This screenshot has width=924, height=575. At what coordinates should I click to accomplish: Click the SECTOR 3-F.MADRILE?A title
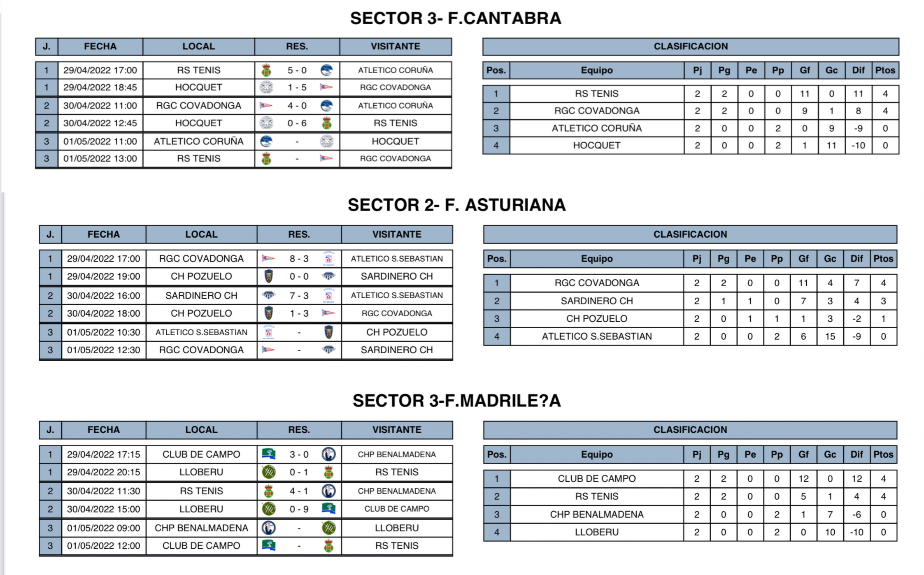456,401
